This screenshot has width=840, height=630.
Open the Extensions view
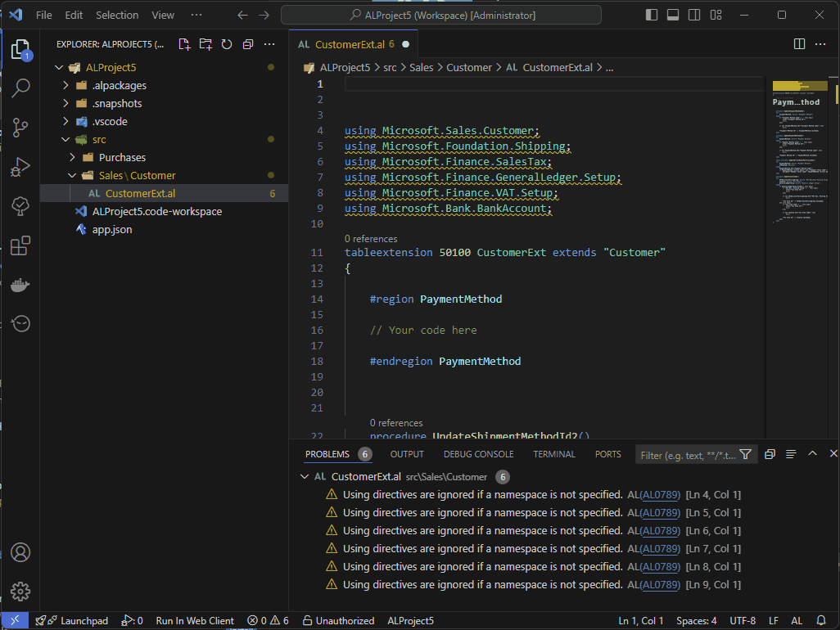click(20, 245)
